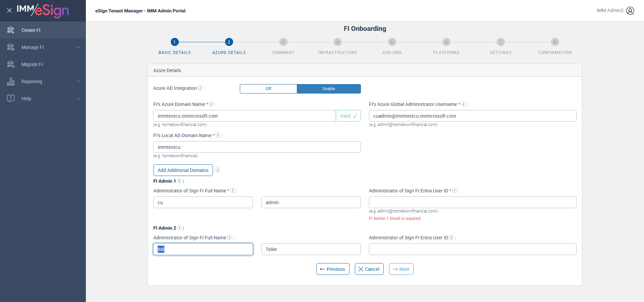The height and width of the screenshot is (302, 644).
Task: Click the info icon beside Azure AD Integration
Action: tap(200, 88)
